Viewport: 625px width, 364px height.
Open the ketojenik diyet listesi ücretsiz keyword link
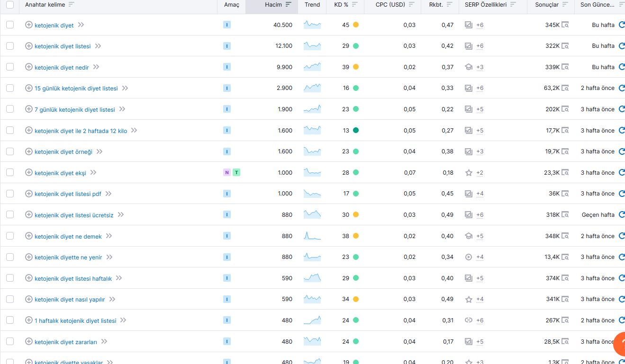coord(74,215)
